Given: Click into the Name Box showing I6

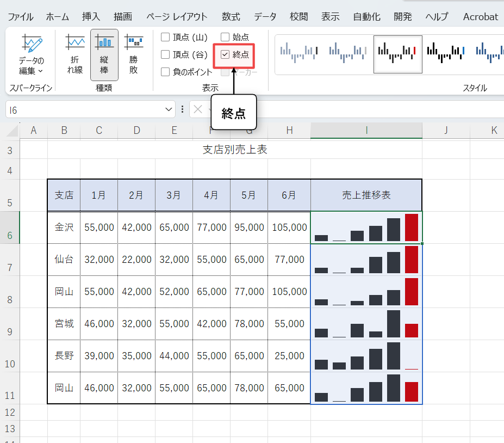Looking at the screenshot, I should 82,109.
